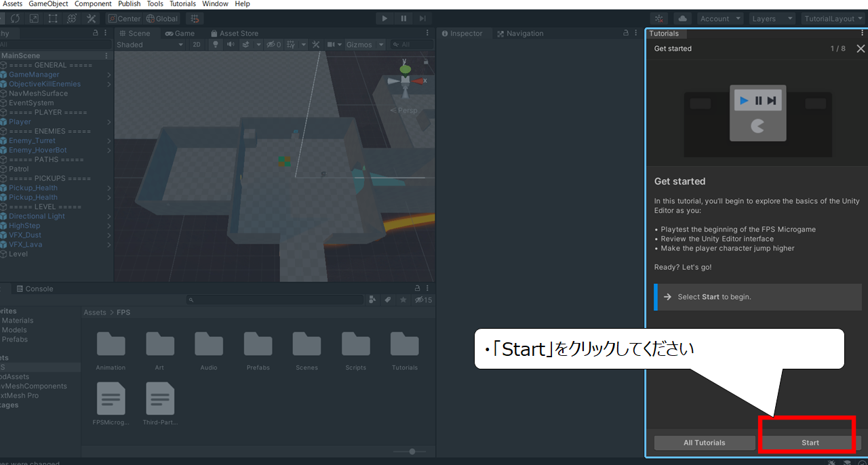Select the Rotate tool in toolbar

coord(15,18)
